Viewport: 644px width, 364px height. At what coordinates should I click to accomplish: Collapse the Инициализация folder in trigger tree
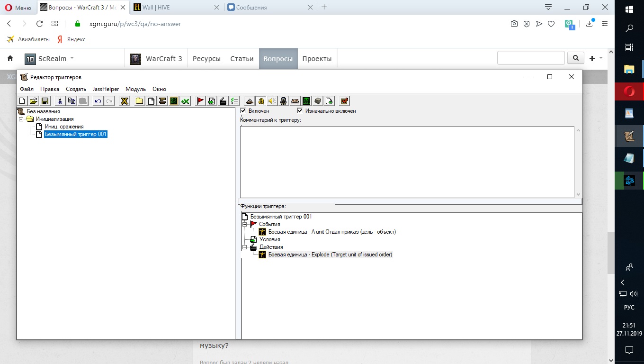point(21,119)
